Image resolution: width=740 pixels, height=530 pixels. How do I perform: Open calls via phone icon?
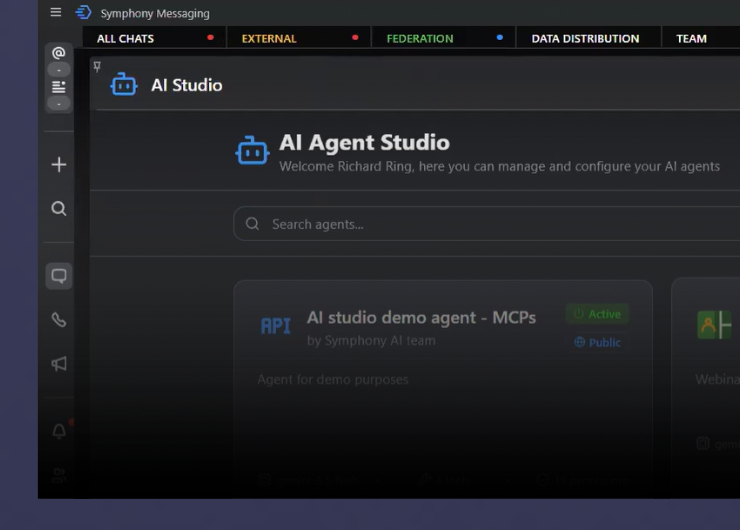tap(59, 320)
